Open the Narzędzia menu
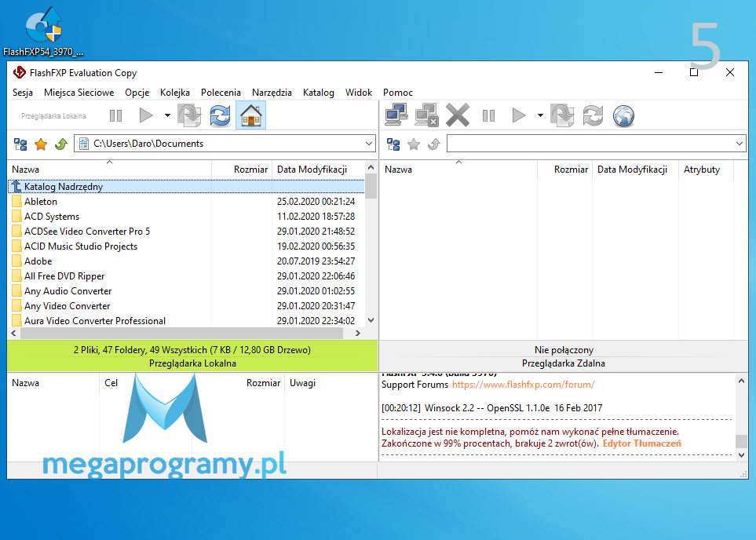Image resolution: width=756 pixels, height=540 pixels. point(272,93)
